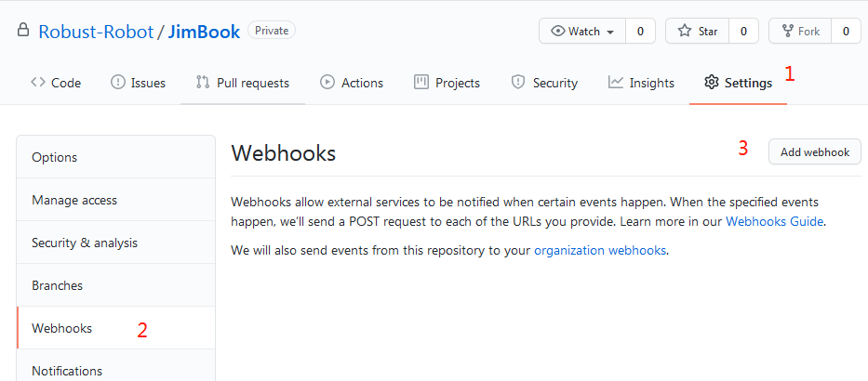Select Options in settings sidebar
Screen dimensions: 868x381
115,158
